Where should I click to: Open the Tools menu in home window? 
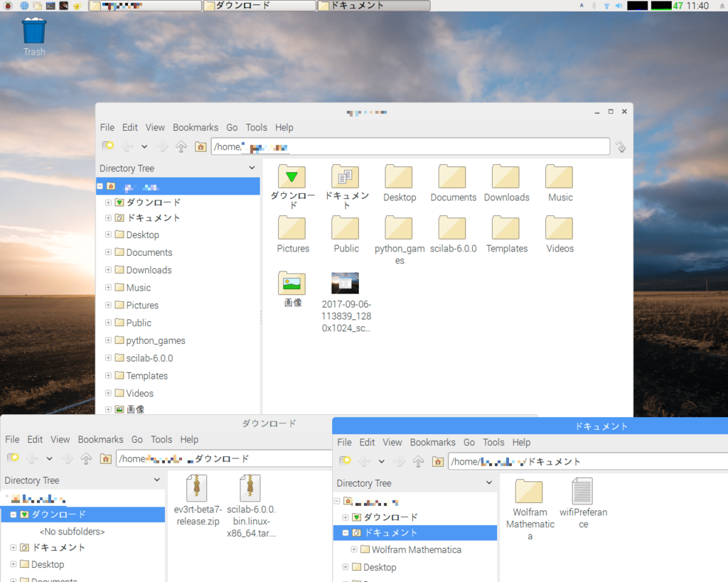click(256, 127)
